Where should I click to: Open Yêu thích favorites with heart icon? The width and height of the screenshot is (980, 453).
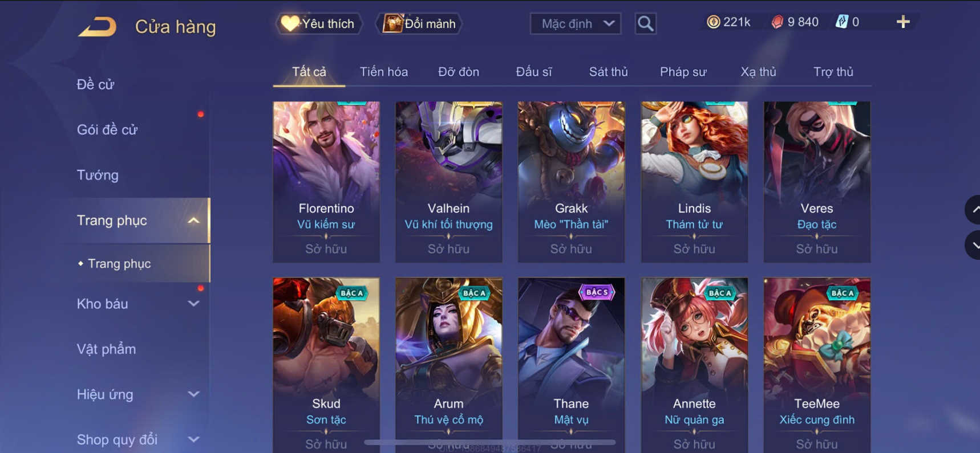318,24
